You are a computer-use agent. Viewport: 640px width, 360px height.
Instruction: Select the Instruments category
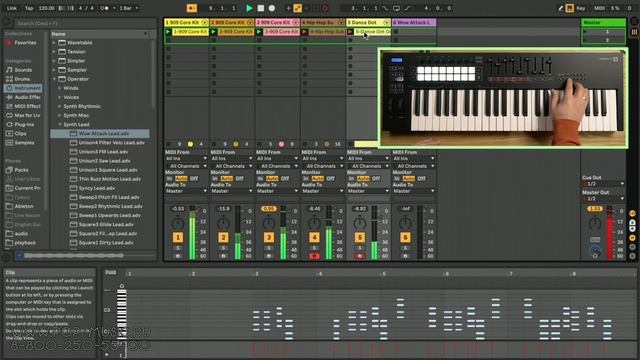[24, 88]
